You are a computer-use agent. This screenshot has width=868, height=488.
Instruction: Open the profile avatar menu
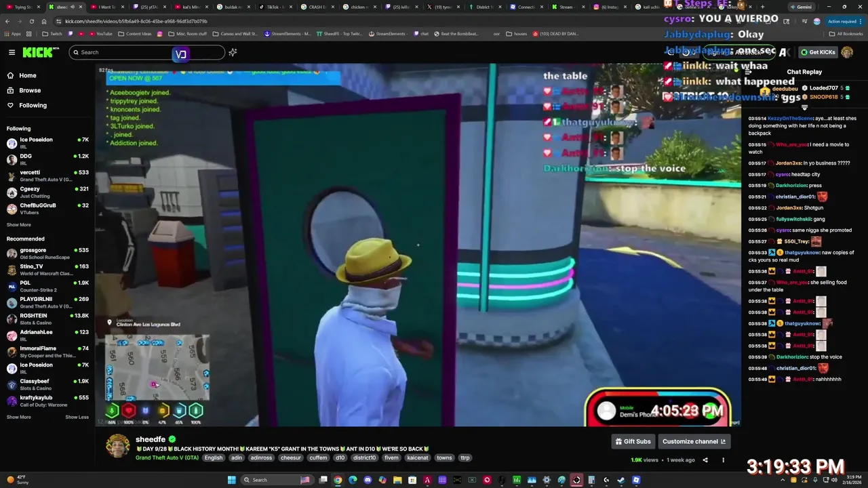pyautogui.click(x=847, y=52)
